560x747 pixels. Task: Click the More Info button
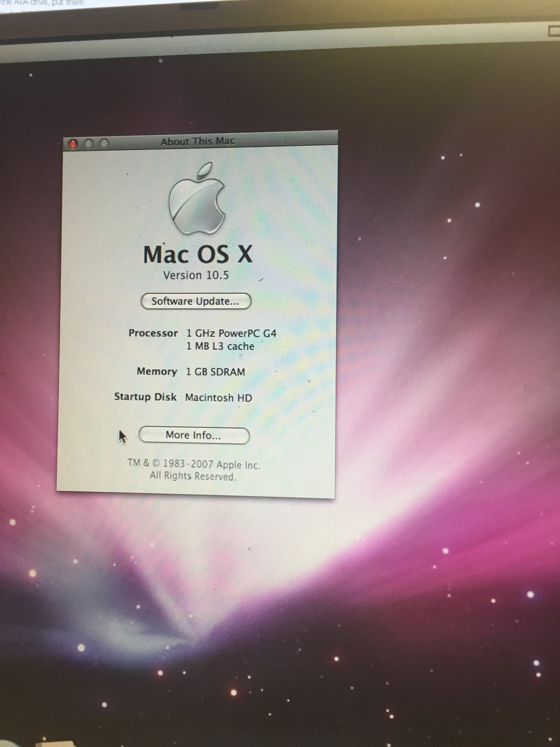194,435
